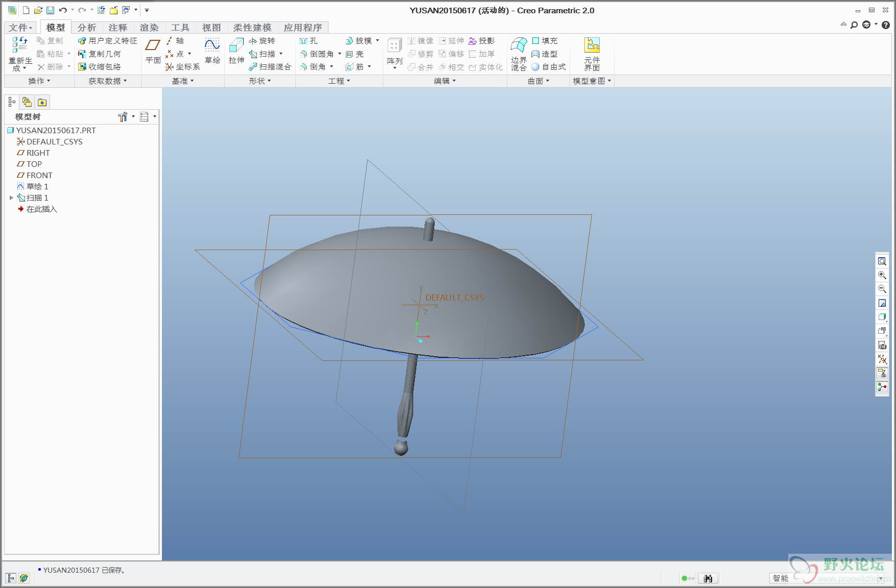Click the Zoom In icon in the right toolbar
The height and width of the screenshot is (588, 896).
click(882, 275)
